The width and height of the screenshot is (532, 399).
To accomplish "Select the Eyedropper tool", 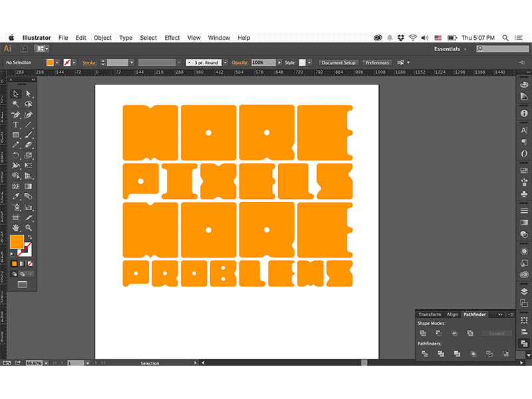I will point(16,195).
